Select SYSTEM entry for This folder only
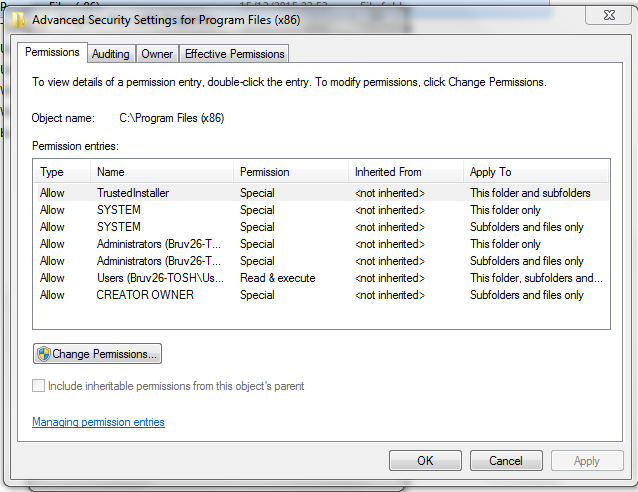638x492 pixels. 118,210
